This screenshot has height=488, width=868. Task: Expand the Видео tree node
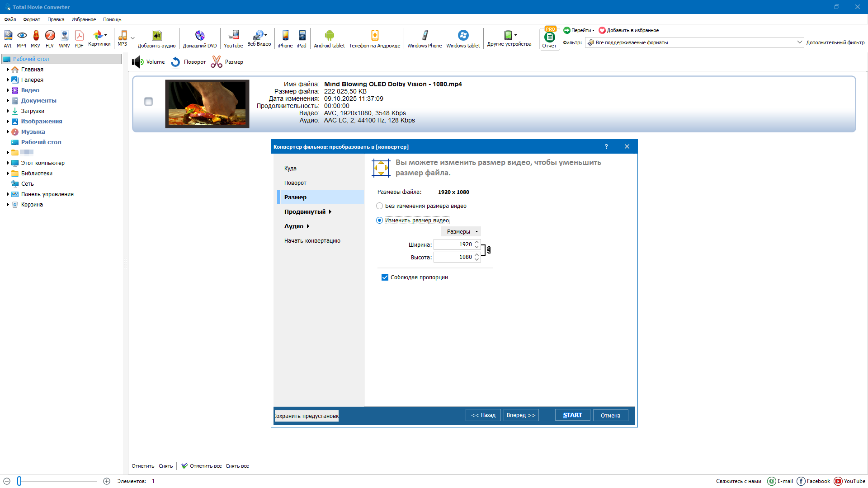tap(8, 90)
